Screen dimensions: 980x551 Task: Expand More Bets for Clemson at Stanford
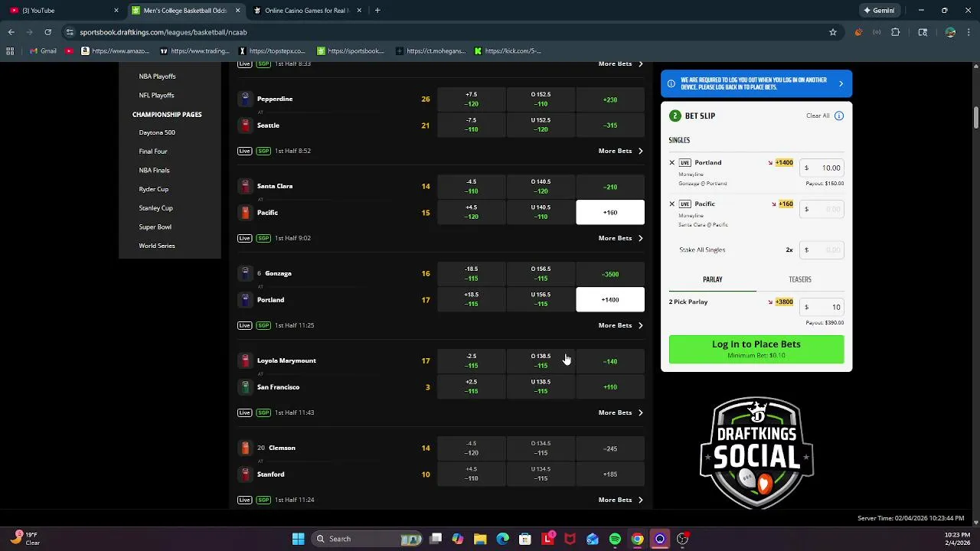620,500
